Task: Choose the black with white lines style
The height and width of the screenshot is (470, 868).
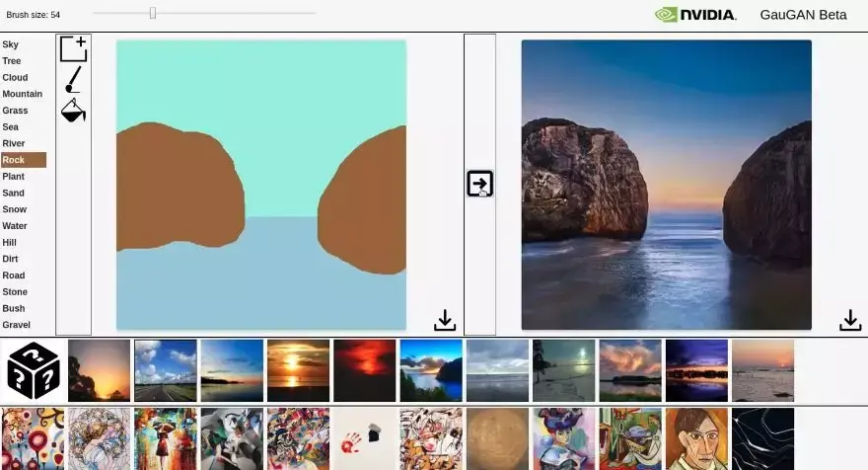Action: 763,439
